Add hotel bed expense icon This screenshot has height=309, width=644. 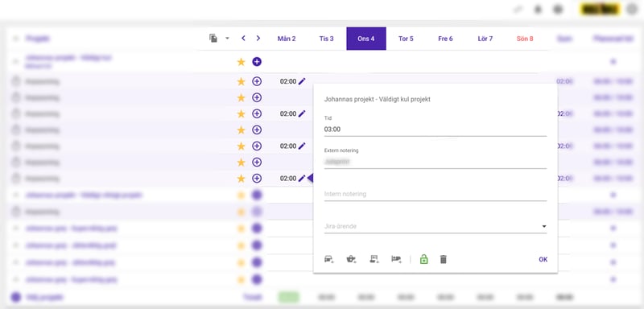tap(396, 259)
